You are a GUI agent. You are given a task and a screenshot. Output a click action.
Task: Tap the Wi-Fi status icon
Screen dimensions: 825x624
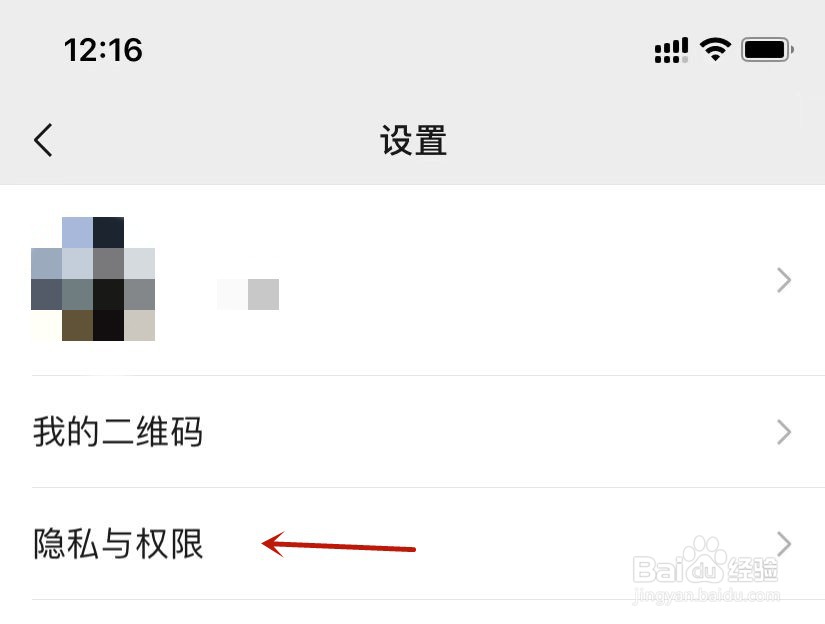[715, 49]
